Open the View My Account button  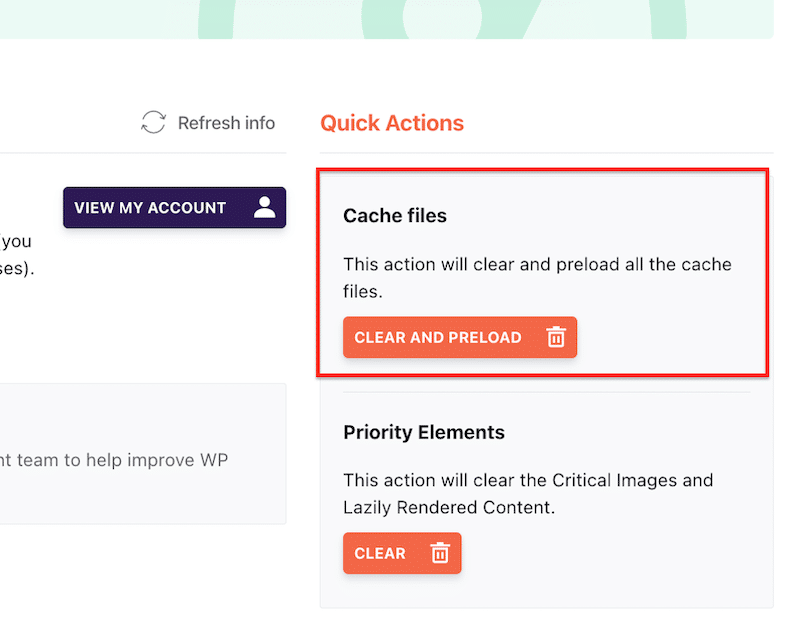tap(174, 208)
